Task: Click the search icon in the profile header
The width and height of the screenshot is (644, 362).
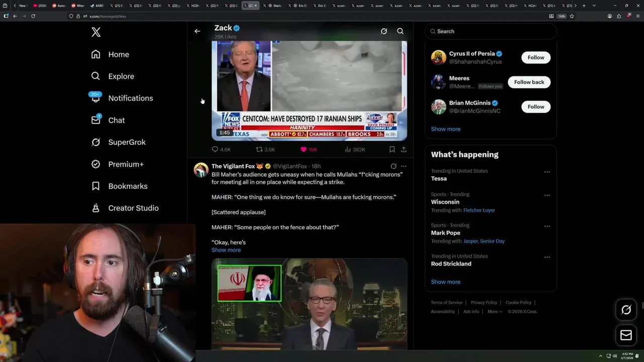Action: 400,31
